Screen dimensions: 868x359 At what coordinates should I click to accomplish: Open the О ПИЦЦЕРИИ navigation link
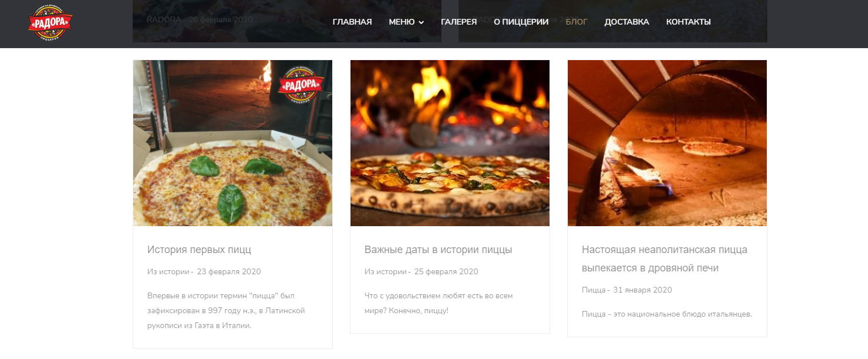click(x=521, y=22)
